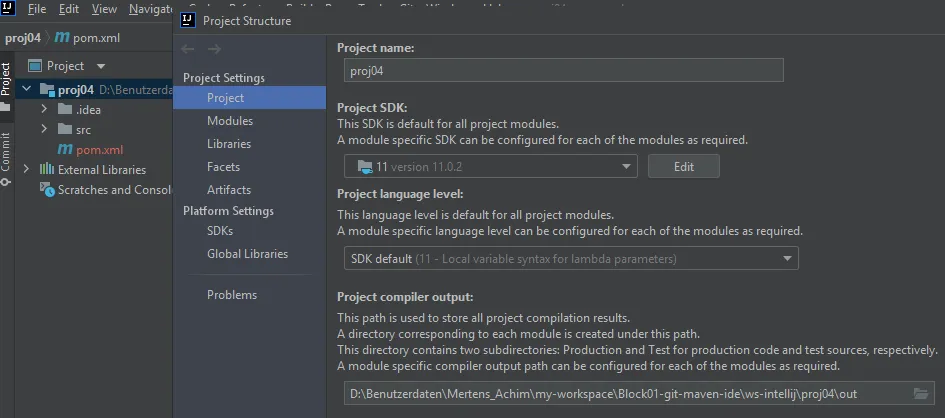Click the IntelliJ IDEA logo in main window
945x418 pixels.
click(8, 8)
